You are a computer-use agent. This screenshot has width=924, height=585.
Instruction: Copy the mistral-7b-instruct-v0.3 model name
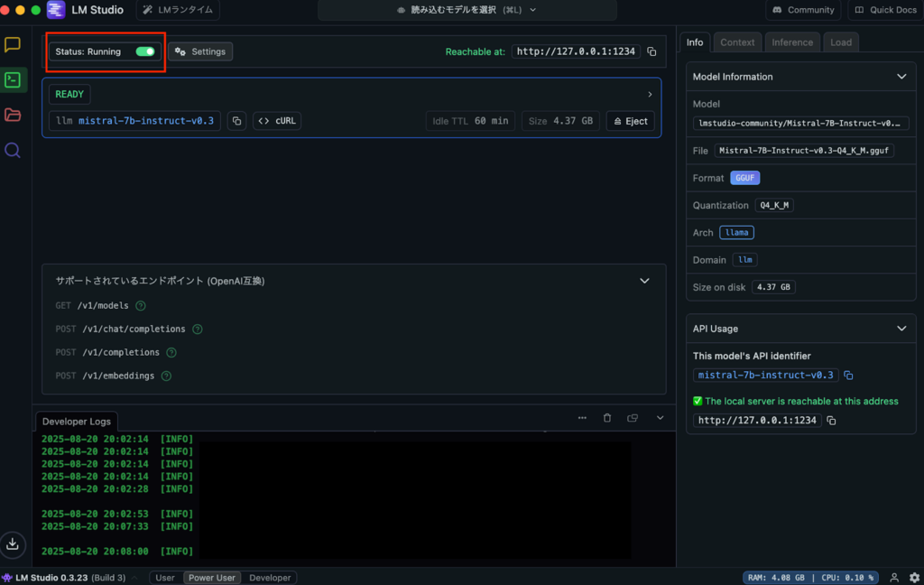236,121
